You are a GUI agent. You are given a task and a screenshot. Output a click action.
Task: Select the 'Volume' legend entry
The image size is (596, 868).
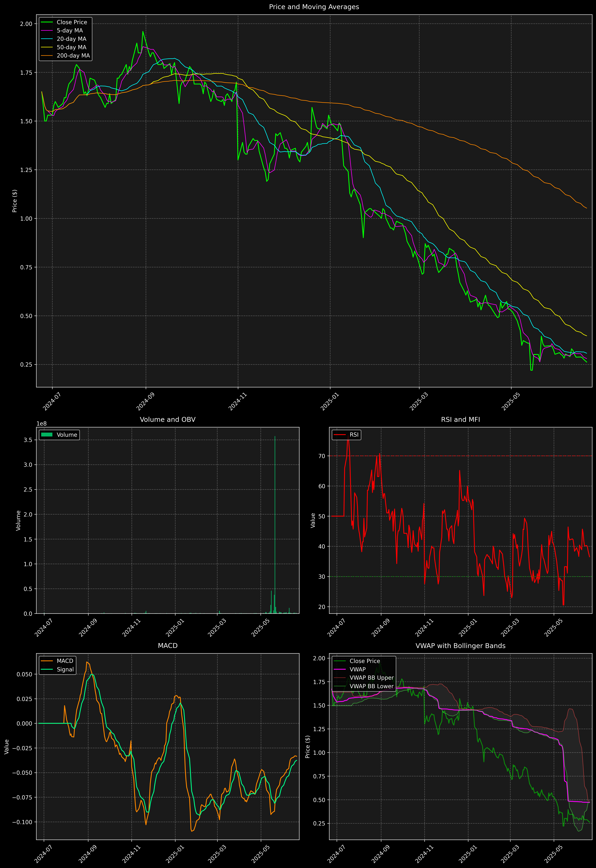point(59,435)
